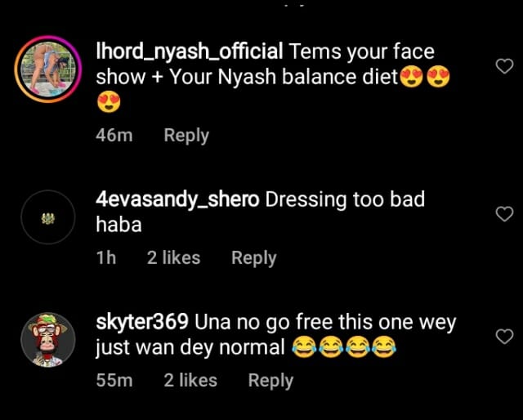
Task: View the 2 likes on 4evasandy_shero's comment
Action: coord(173,257)
